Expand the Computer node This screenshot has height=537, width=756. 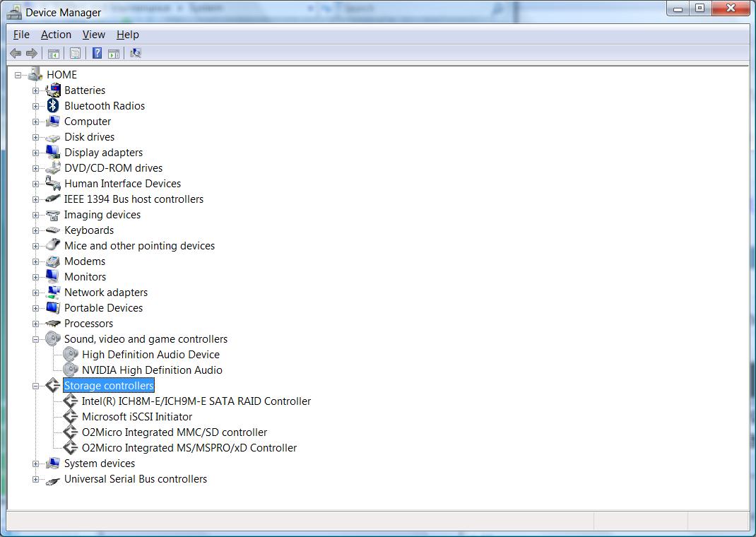pyautogui.click(x=35, y=122)
